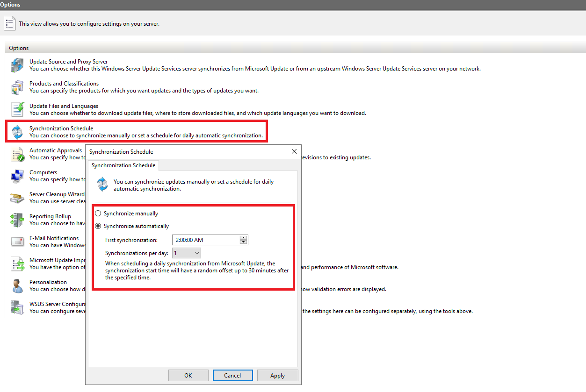
Task: Increase first synchronization time with up arrow
Action: [243, 237]
